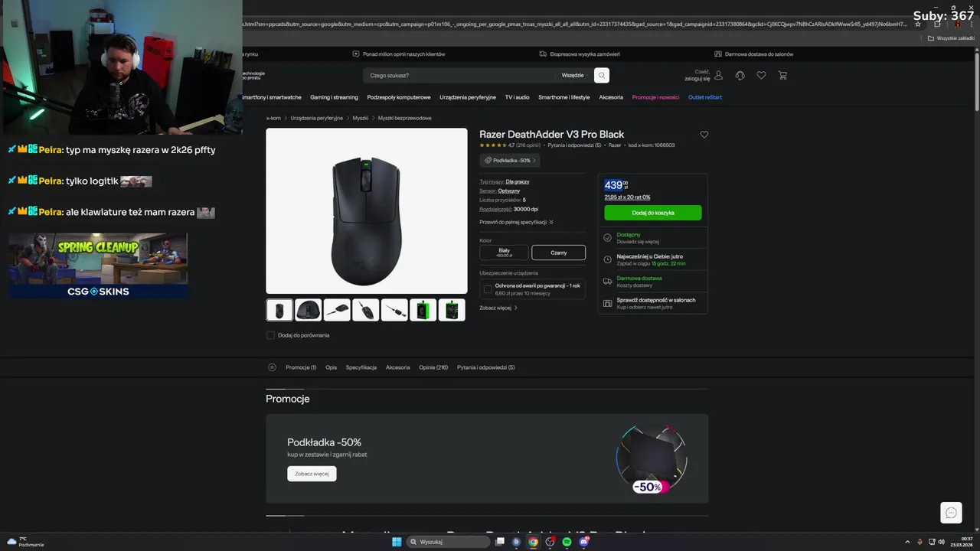This screenshot has width=980, height=551.
Task: Click the Darmowa dostawa truck icon
Action: tap(607, 282)
